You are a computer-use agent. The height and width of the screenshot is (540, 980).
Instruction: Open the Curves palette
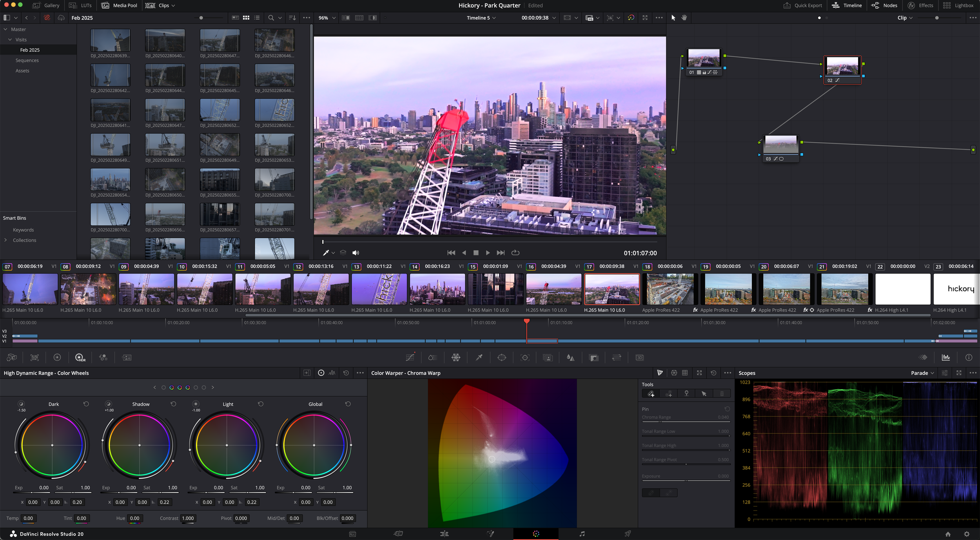pyautogui.click(x=410, y=357)
